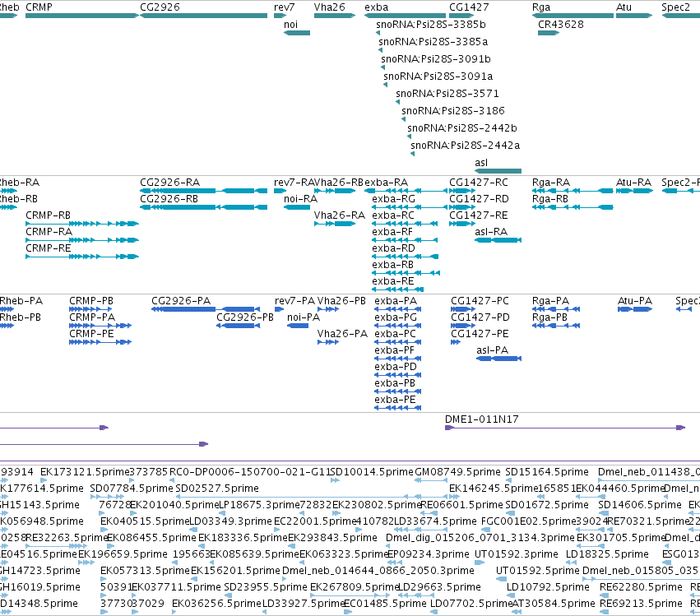
Task: Click transcript exba-RF label
Action: pos(392,232)
